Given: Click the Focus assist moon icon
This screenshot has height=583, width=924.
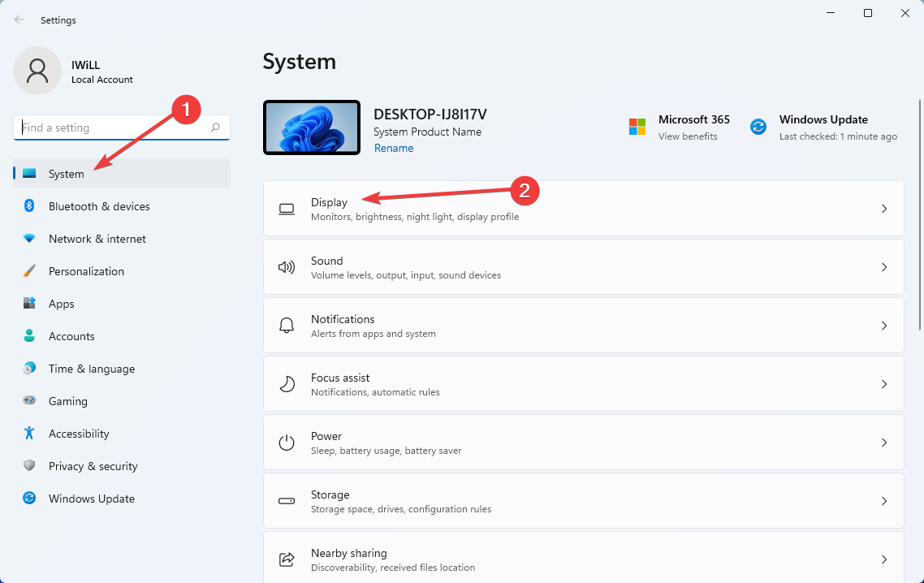Looking at the screenshot, I should coord(287,383).
